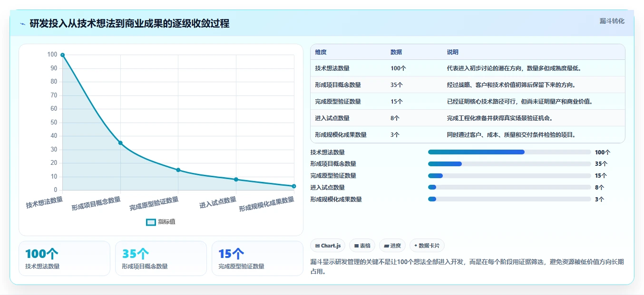Screen dimensions: 644x295
Task: Open the 35个 形成项目概念数量 card
Action: (x=161, y=258)
